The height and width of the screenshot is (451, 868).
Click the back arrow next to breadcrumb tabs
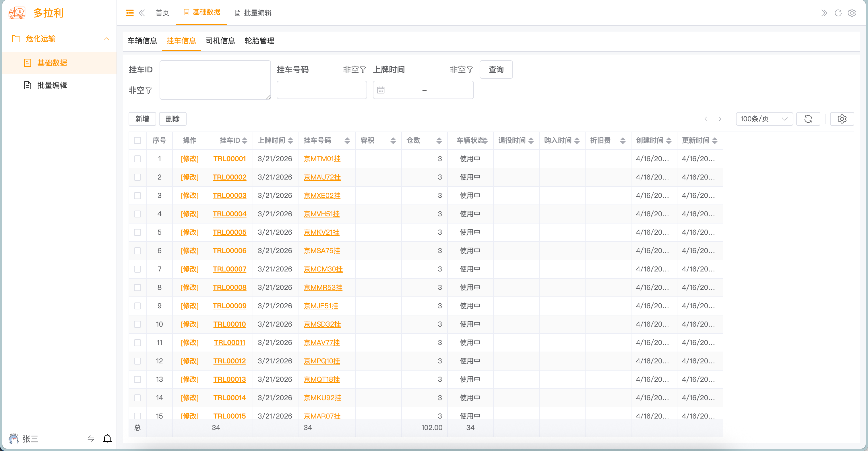click(142, 12)
